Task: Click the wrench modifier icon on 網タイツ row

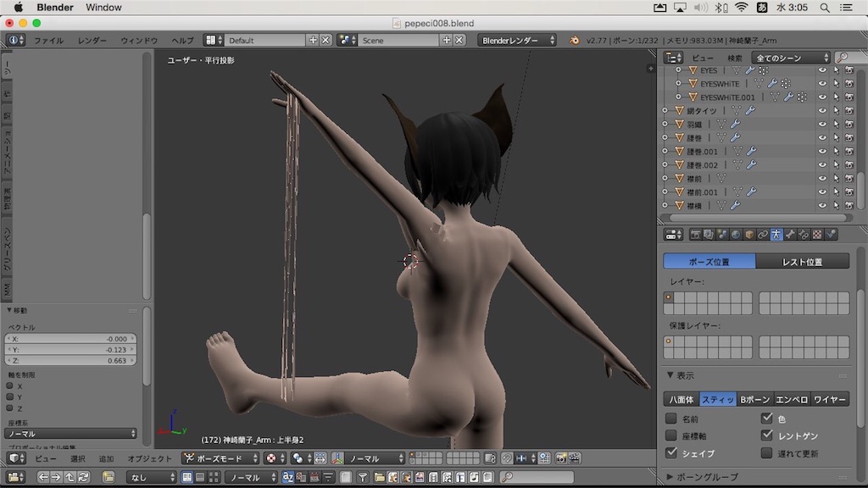Action: pos(750,111)
